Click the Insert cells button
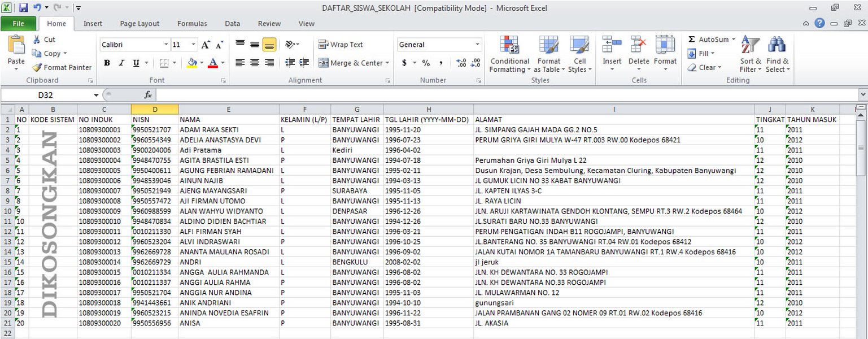 click(x=612, y=54)
